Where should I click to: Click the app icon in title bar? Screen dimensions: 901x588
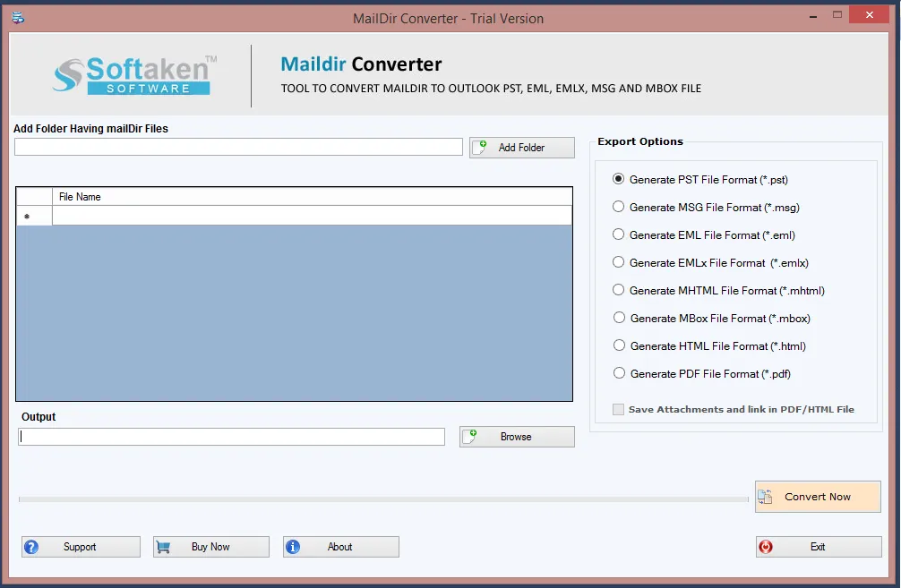click(x=19, y=18)
